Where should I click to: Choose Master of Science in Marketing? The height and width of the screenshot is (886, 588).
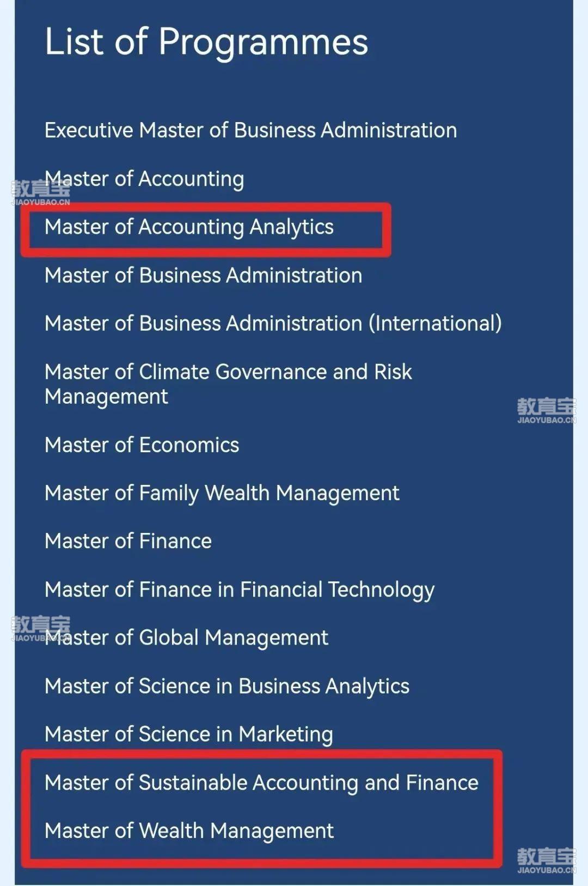(x=188, y=734)
